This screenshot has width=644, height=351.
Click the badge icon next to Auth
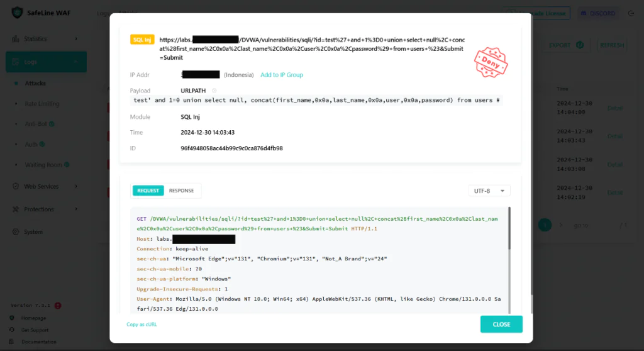click(42, 144)
